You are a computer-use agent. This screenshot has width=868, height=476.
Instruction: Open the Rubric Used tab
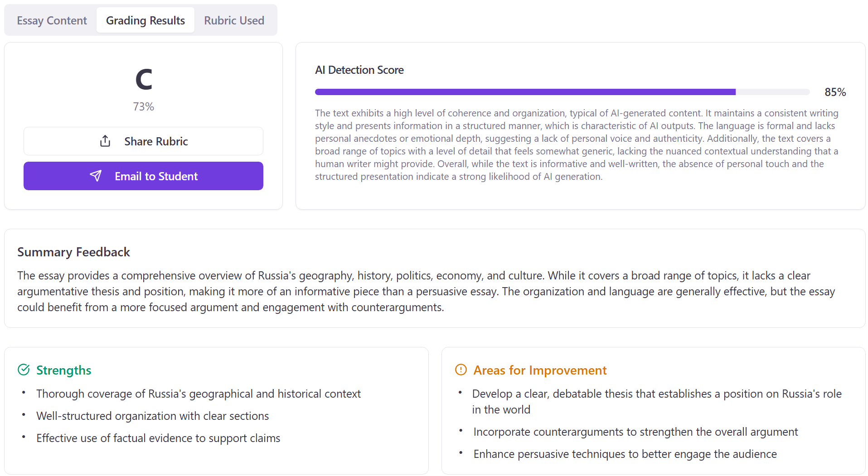[x=234, y=20]
